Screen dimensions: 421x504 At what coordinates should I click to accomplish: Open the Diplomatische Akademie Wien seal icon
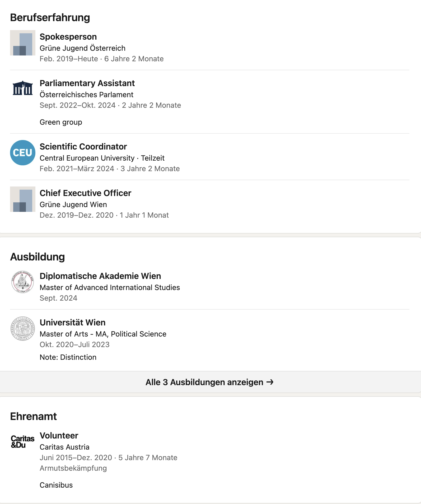pyautogui.click(x=23, y=282)
